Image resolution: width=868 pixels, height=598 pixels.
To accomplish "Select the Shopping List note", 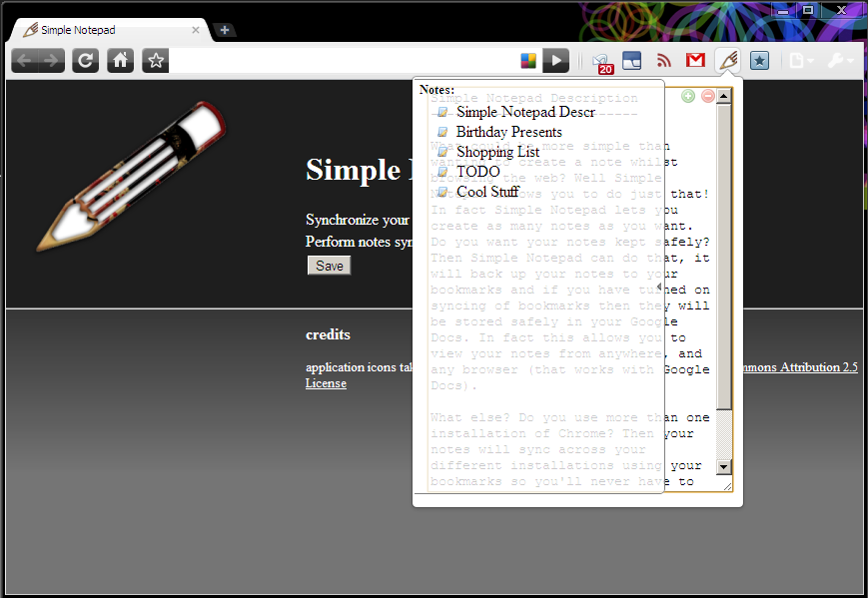I will tap(497, 151).
